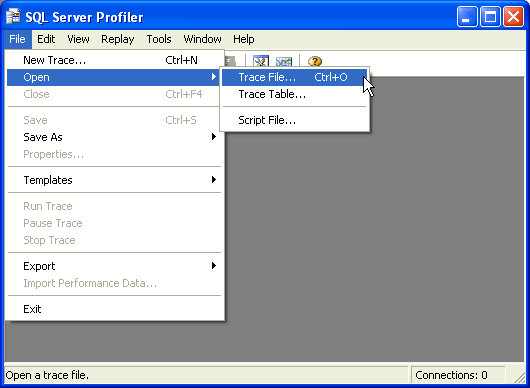530x388 pixels.
Task: Choose New Trace... from File menu
Action: (x=115, y=60)
